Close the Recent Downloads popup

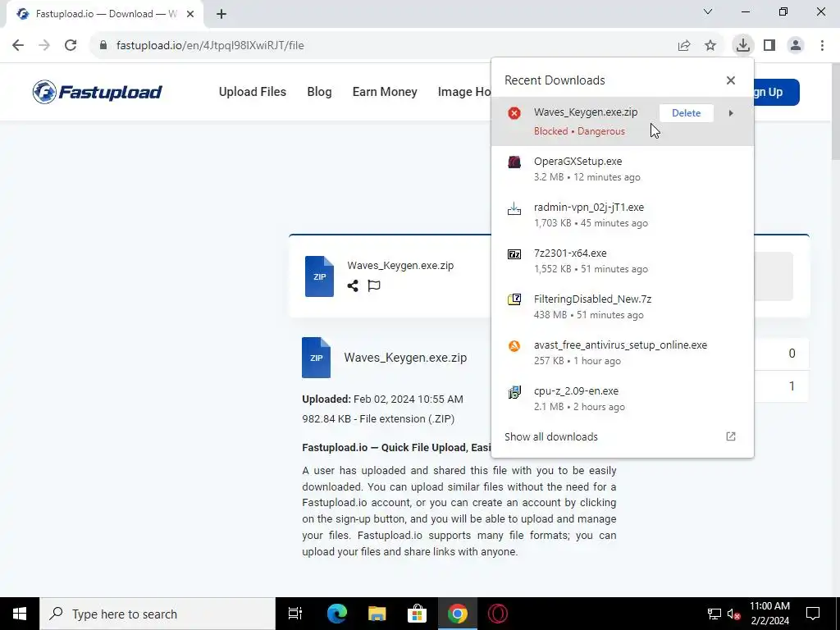[x=731, y=80]
